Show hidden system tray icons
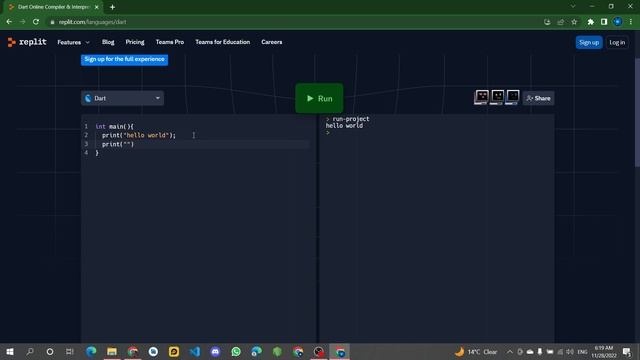 pyautogui.click(x=510, y=351)
